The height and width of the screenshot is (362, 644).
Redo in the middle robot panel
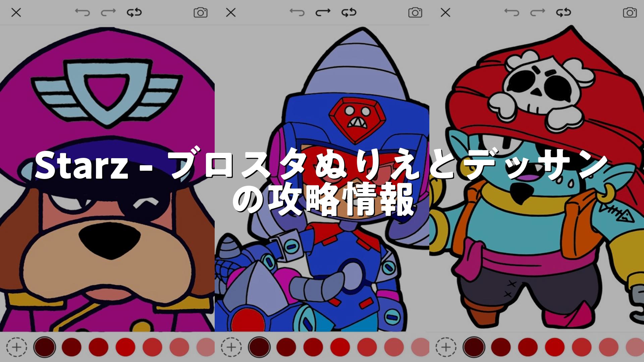tap(323, 13)
